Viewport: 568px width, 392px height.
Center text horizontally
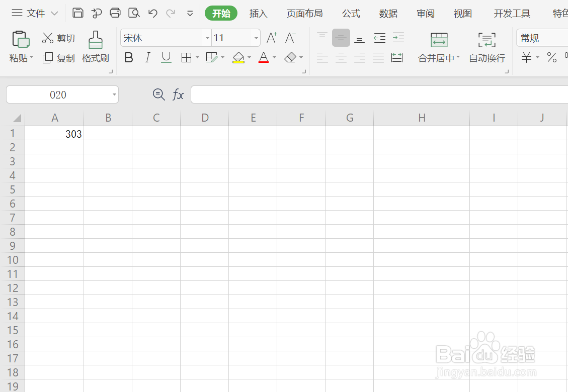tap(341, 58)
